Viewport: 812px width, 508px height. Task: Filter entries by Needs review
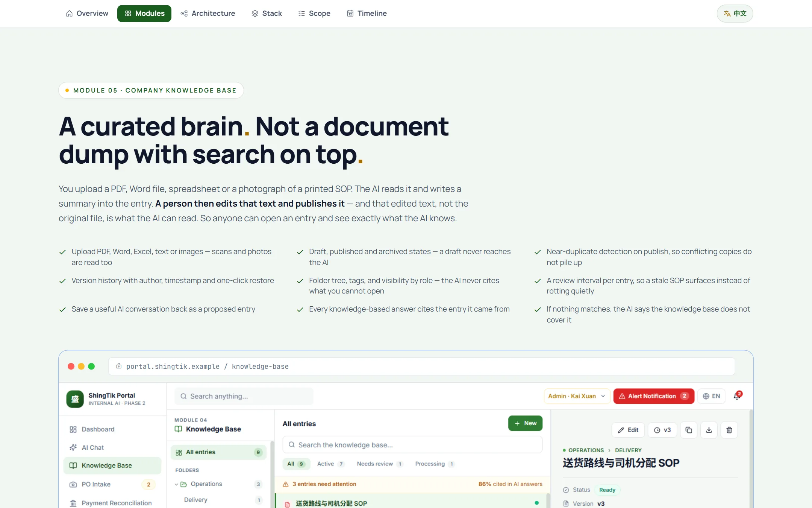click(380, 464)
